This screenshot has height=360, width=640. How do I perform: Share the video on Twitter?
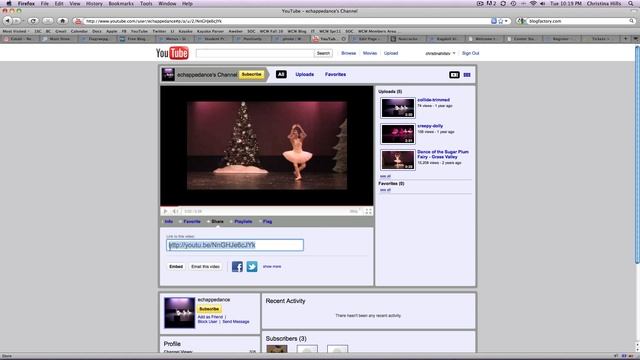[x=252, y=267]
